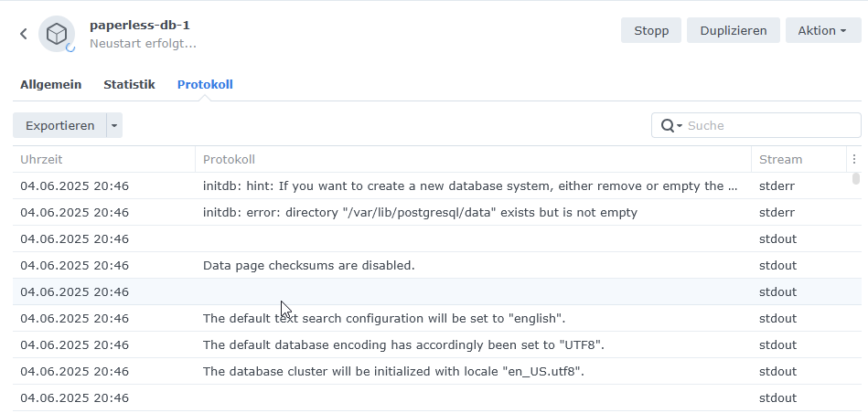Click the search magnifier icon
Screen dimensions: 868x413
pyautogui.click(x=668, y=125)
